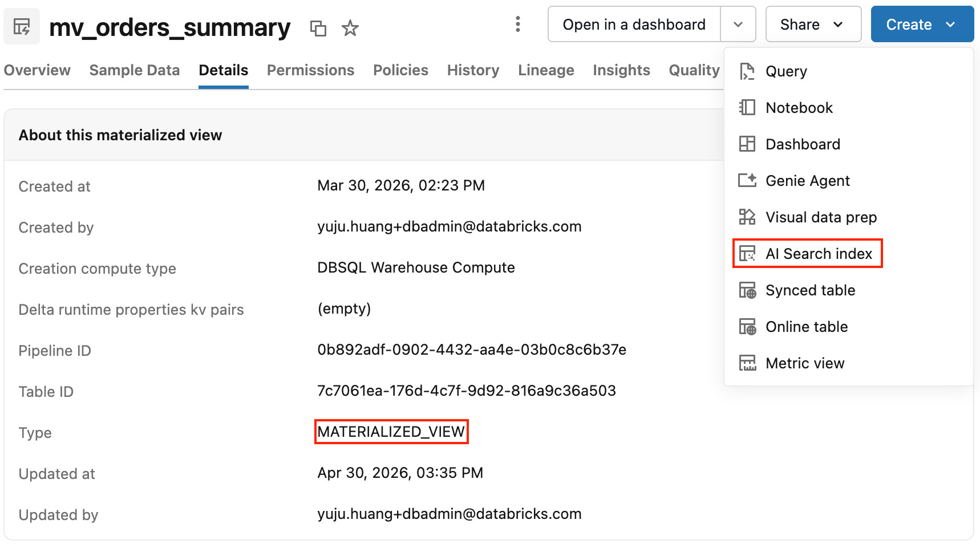
Task: Click the Created by email address
Action: pos(449,226)
